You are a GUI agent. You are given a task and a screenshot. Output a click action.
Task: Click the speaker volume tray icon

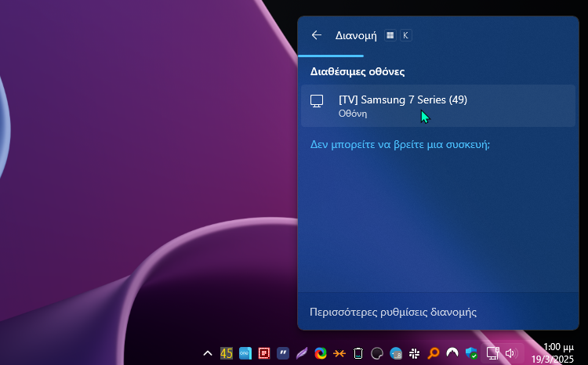point(511,353)
